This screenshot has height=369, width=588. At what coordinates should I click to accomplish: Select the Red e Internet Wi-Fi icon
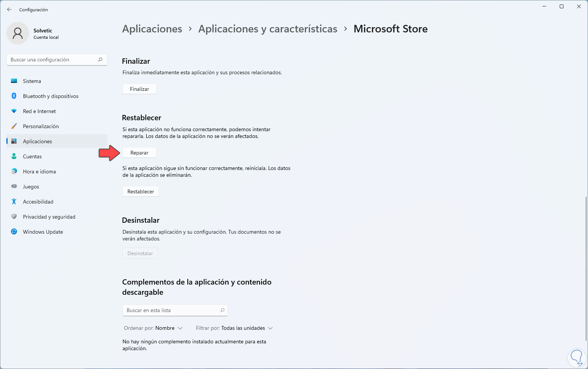click(14, 111)
